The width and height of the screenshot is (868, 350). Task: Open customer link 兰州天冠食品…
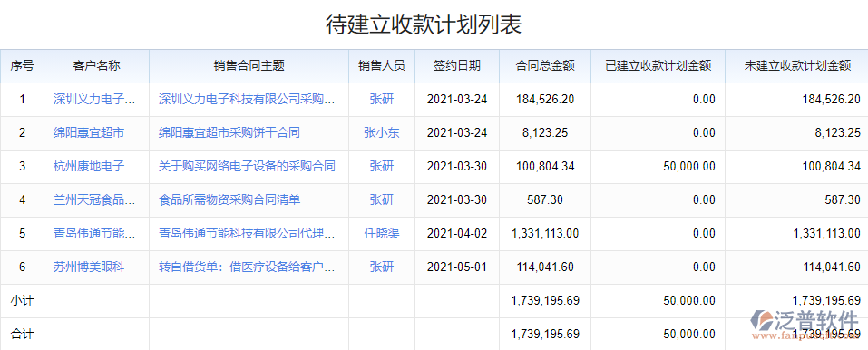(94, 199)
